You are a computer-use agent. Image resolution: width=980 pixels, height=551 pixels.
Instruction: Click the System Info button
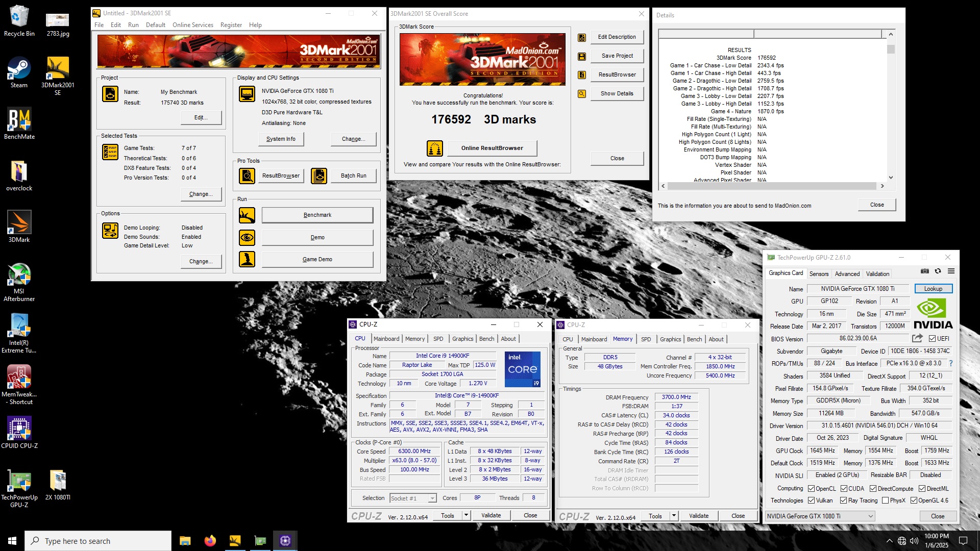[x=281, y=139]
